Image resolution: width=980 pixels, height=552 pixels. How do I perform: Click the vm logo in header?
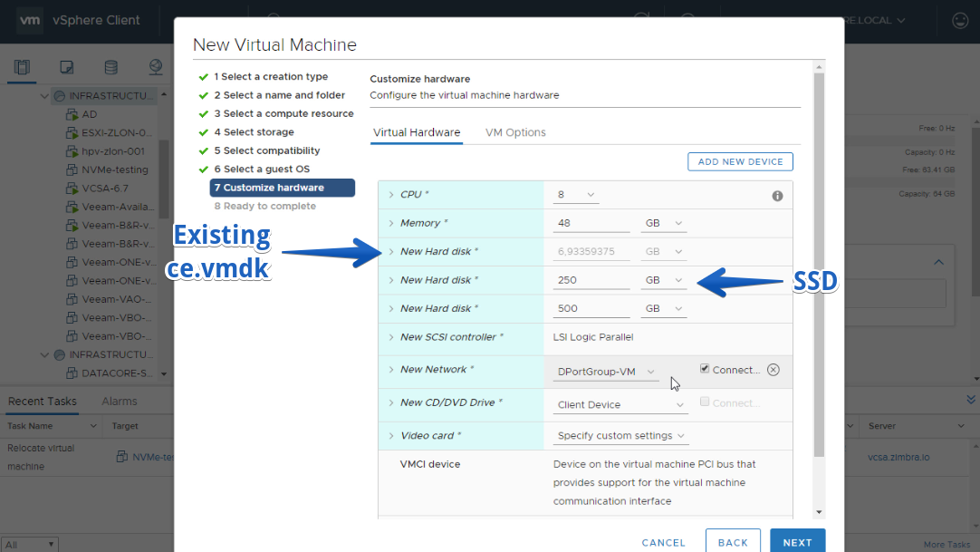tap(29, 20)
